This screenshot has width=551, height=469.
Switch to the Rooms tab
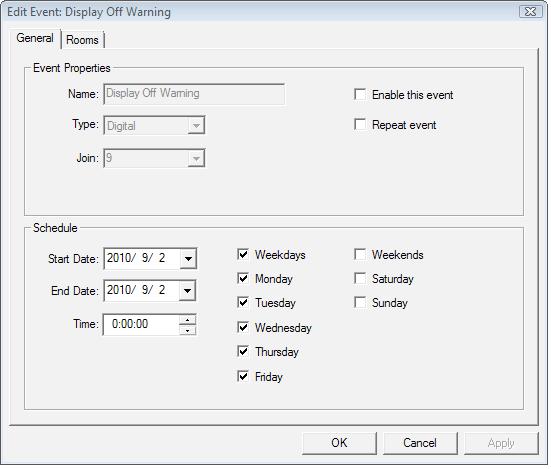click(83, 40)
